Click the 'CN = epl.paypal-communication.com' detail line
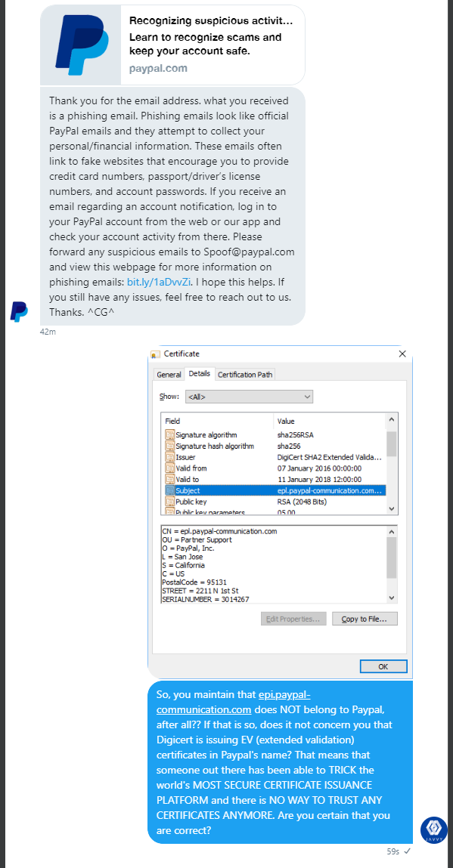The image size is (453, 868). click(x=219, y=531)
